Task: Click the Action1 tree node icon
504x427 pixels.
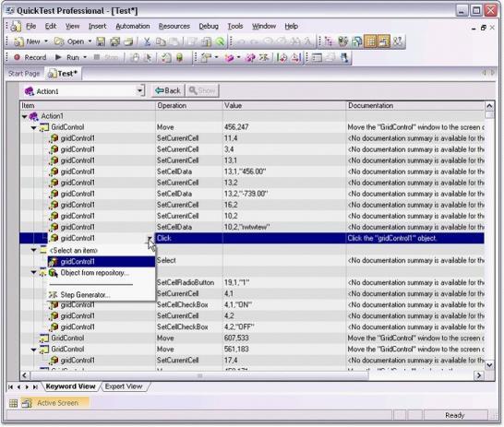Action: click(x=33, y=116)
